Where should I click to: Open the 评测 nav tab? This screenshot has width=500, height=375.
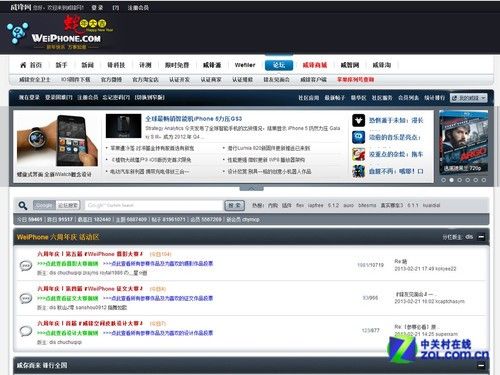point(145,65)
